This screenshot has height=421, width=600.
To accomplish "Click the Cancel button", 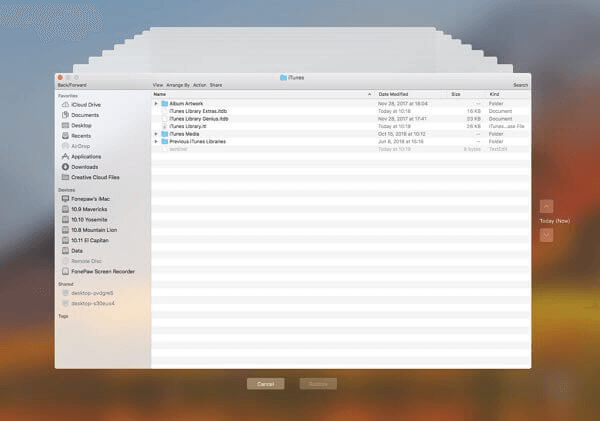I will 266,384.
